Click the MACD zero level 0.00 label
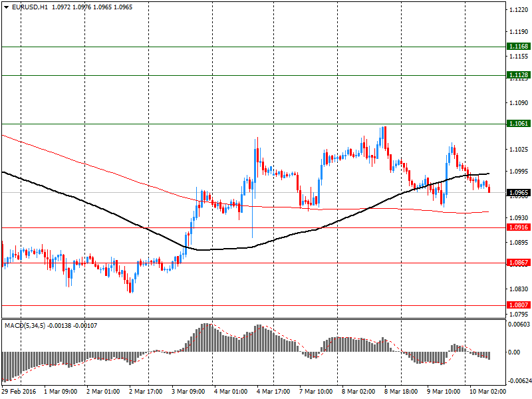 pos(514,352)
